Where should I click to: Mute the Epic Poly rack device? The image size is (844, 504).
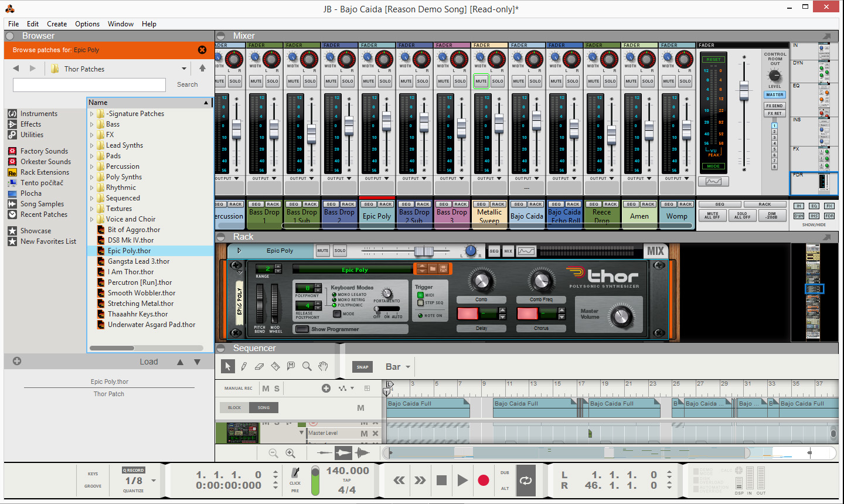coord(323,251)
